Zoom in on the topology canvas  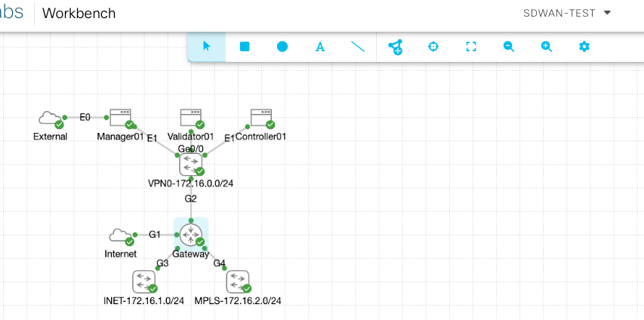tap(547, 47)
